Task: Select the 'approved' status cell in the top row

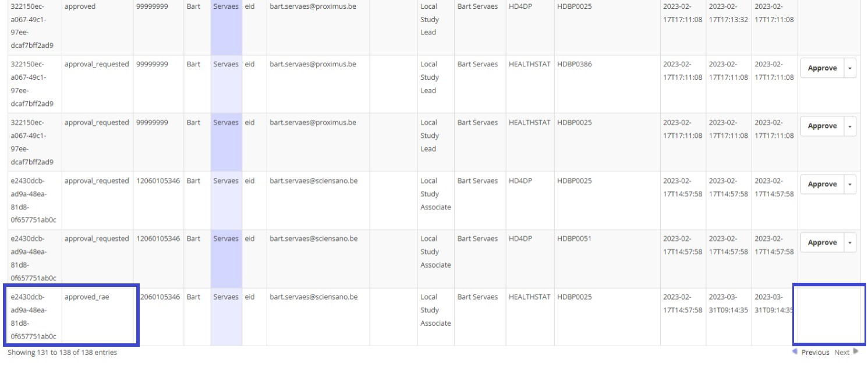Action: click(x=80, y=6)
